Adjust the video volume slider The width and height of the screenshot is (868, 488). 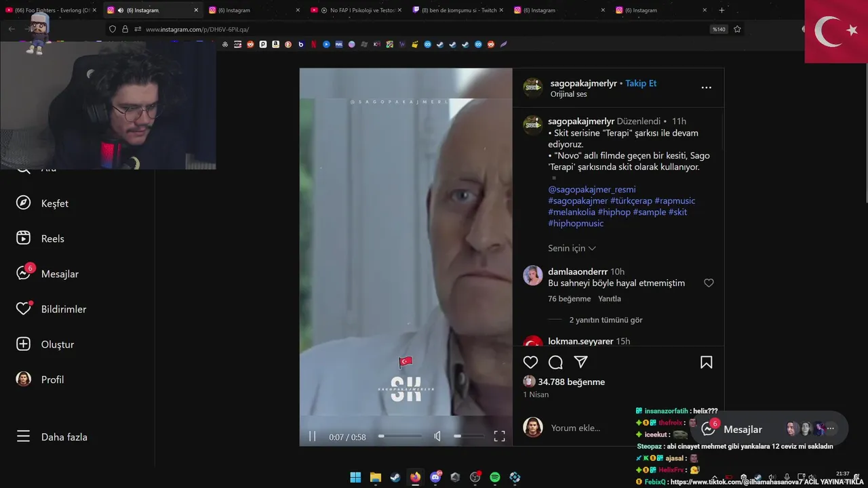[x=469, y=436]
